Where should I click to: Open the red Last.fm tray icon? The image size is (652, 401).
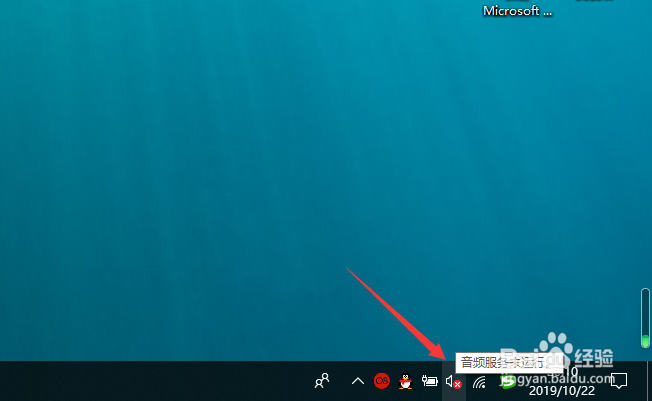(382, 381)
